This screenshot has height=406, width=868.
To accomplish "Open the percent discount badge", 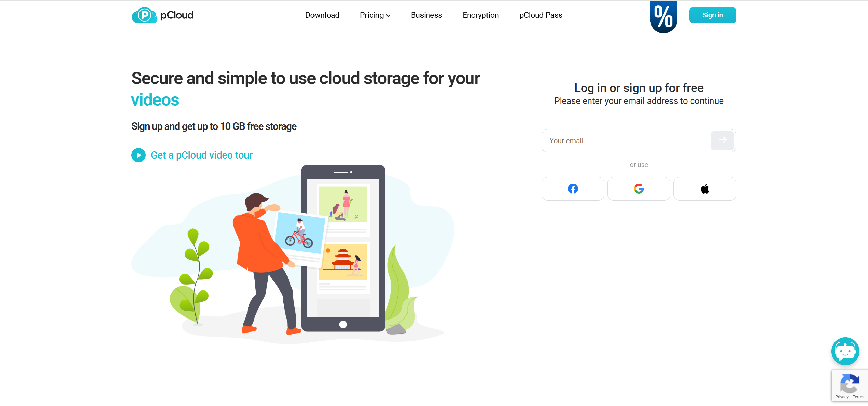I will [663, 16].
